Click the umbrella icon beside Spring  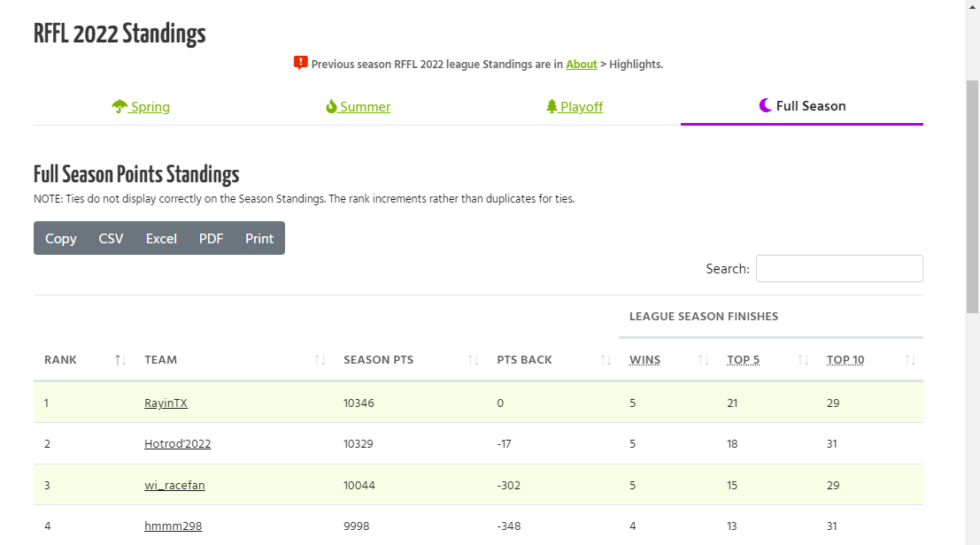pos(120,106)
